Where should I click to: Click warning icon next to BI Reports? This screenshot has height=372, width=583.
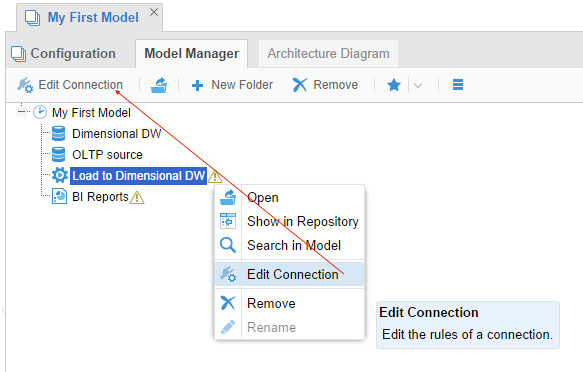point(137,197)
